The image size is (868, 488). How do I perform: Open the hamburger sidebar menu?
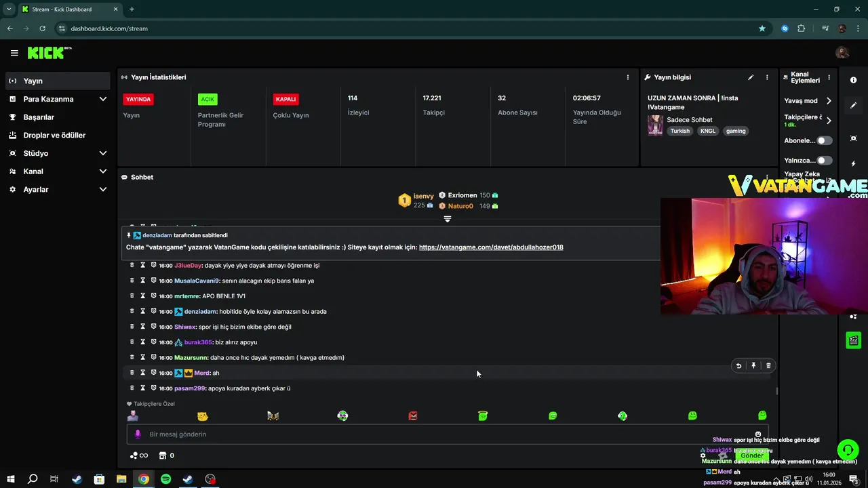[x=14, y=53]
